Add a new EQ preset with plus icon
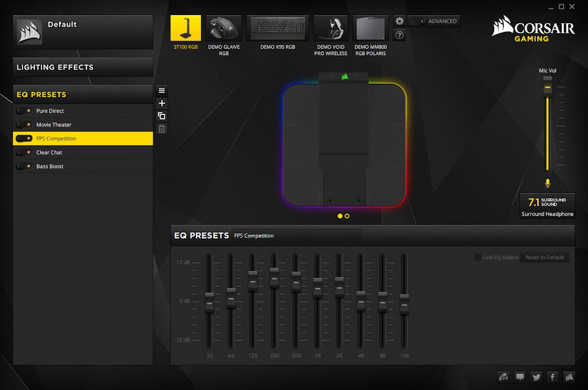This screenshot has height=390, width=588. 162,103
